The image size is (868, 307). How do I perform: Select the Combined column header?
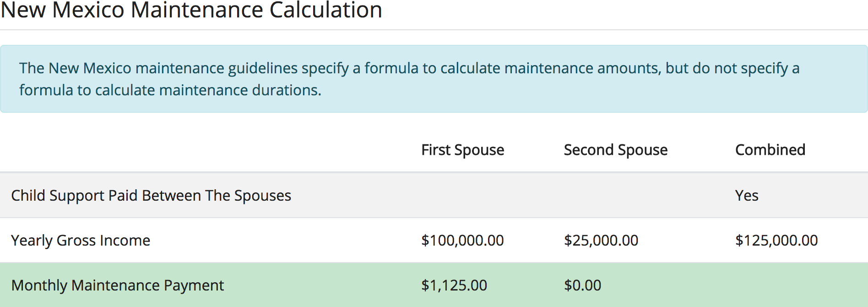pyautogui.click(x=770, y=150)
